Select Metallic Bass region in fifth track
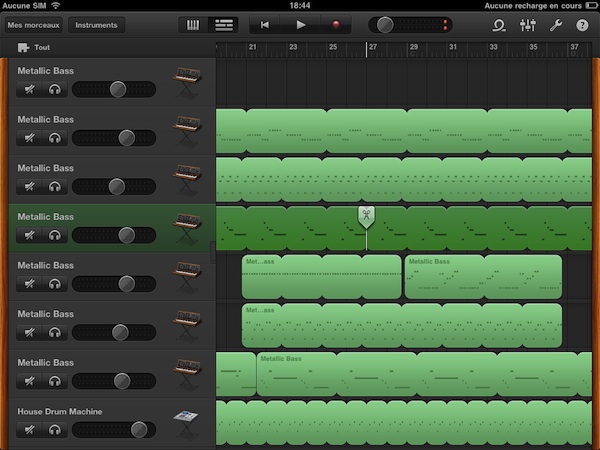Screen dimensions: 600x450 483,277
